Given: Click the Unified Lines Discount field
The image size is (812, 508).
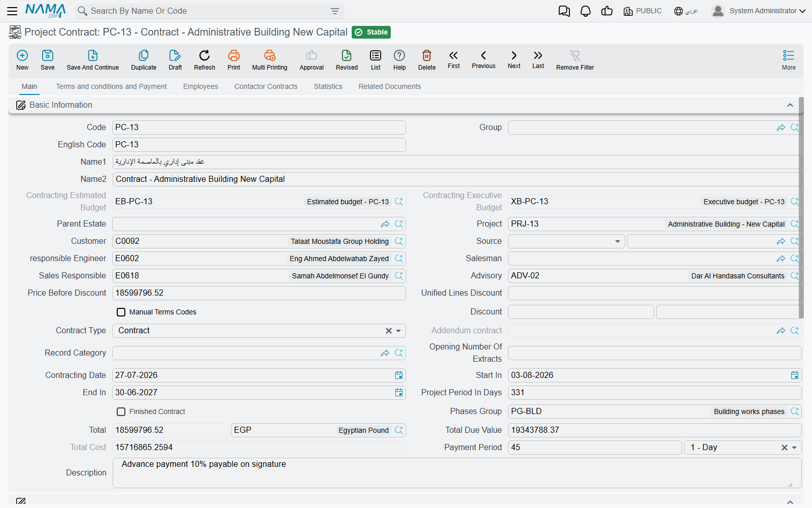Looking at the screenshot, I should coord(655,293).
